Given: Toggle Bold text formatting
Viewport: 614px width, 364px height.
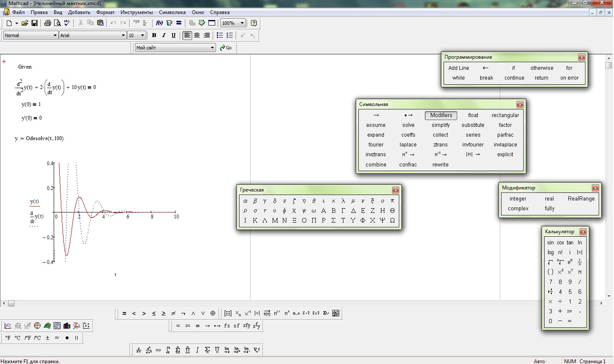Looking at the screenshot, I should pos(154,35).
